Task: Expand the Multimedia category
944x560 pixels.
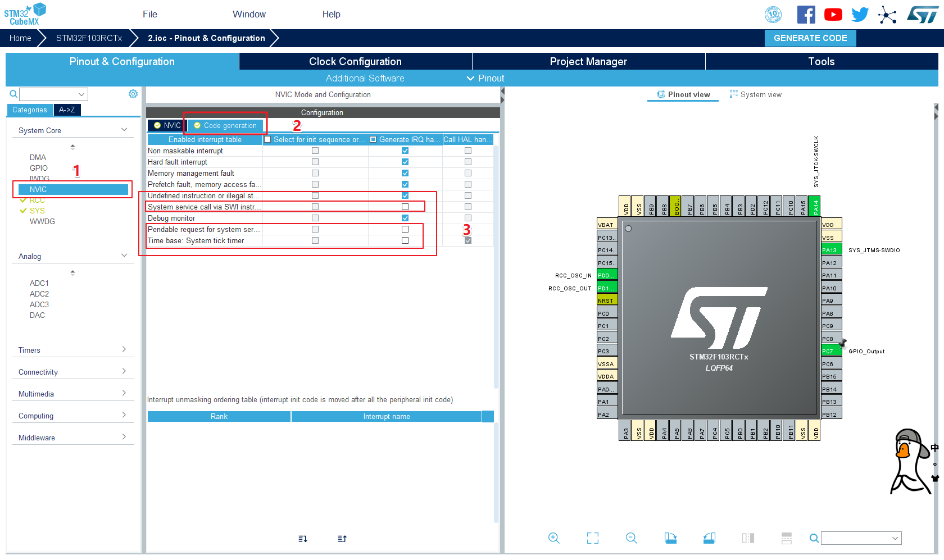Action: [124, 393]
